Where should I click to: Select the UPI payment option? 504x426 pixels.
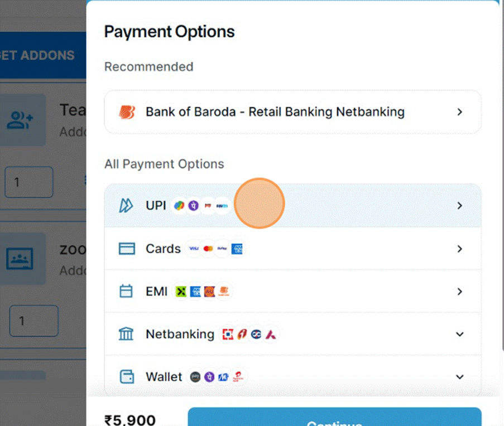156,206
